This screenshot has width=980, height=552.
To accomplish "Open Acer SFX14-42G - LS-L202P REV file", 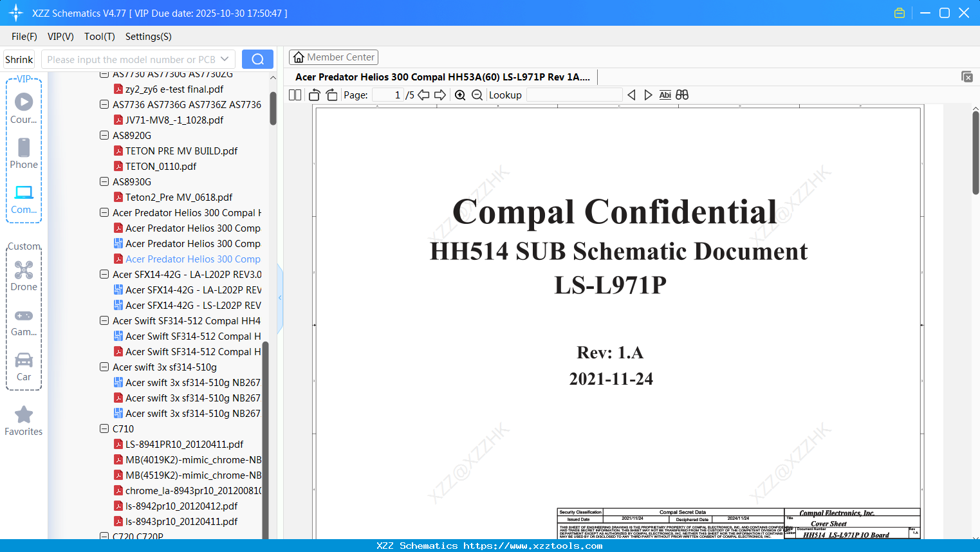I will point(193,305).
